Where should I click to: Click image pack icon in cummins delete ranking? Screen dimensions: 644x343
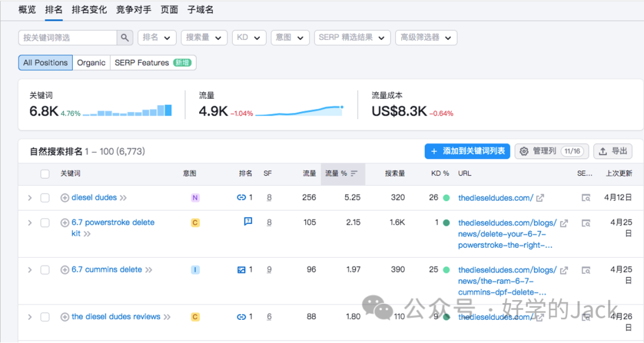pos(241,270)
